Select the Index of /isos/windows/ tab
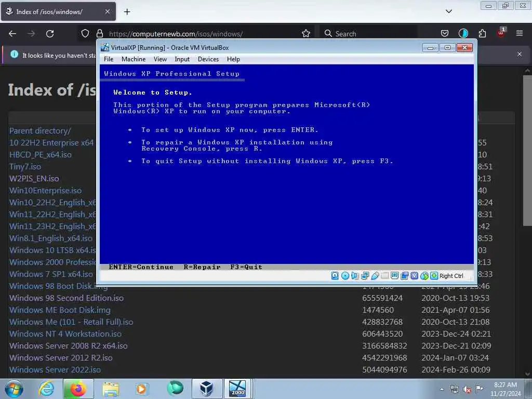 [58, 11]
